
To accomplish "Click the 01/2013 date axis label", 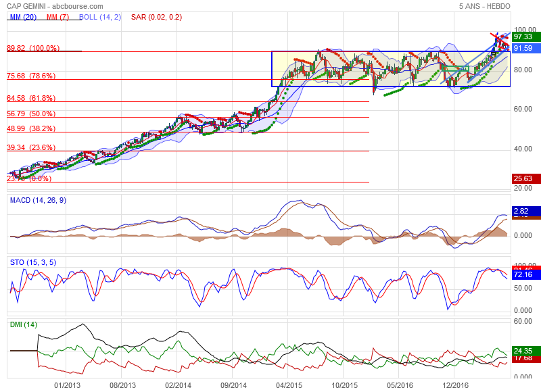I will coord(67,385).
